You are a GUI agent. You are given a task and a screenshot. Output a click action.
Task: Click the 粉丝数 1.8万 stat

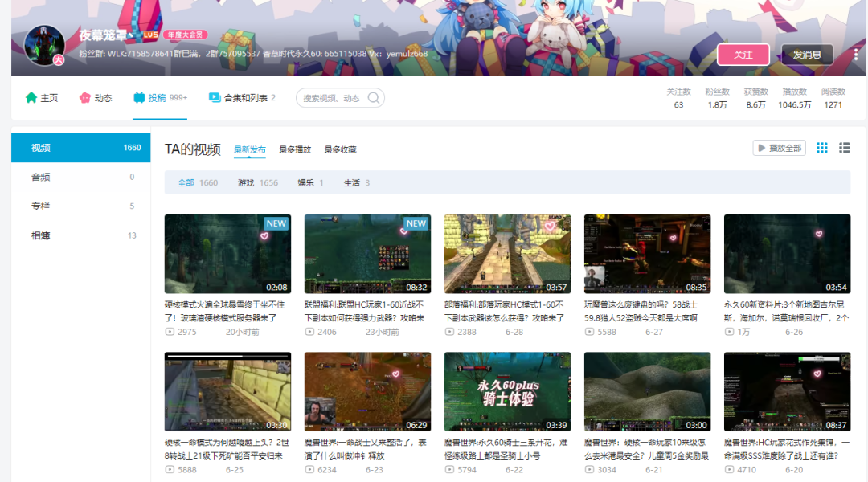[718, 98]
